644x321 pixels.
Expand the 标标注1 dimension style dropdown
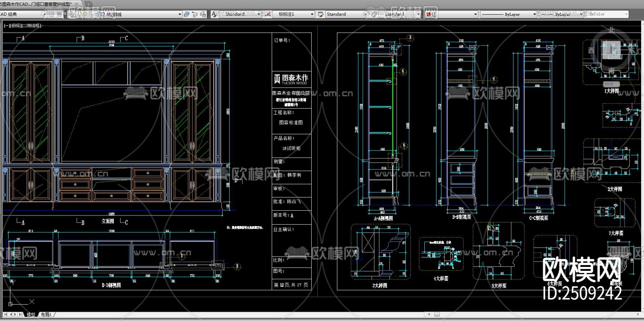(x=312, y=14)
